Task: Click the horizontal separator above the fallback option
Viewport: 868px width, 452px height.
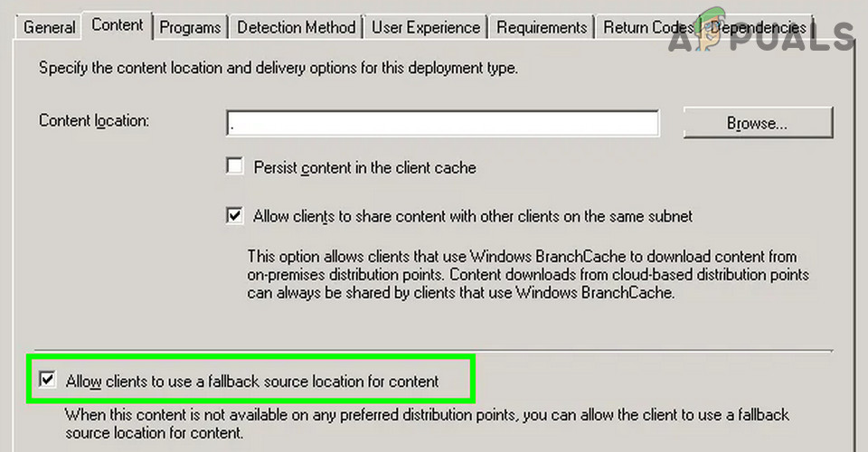Action: pyautogui.click(x=433, y=350)
